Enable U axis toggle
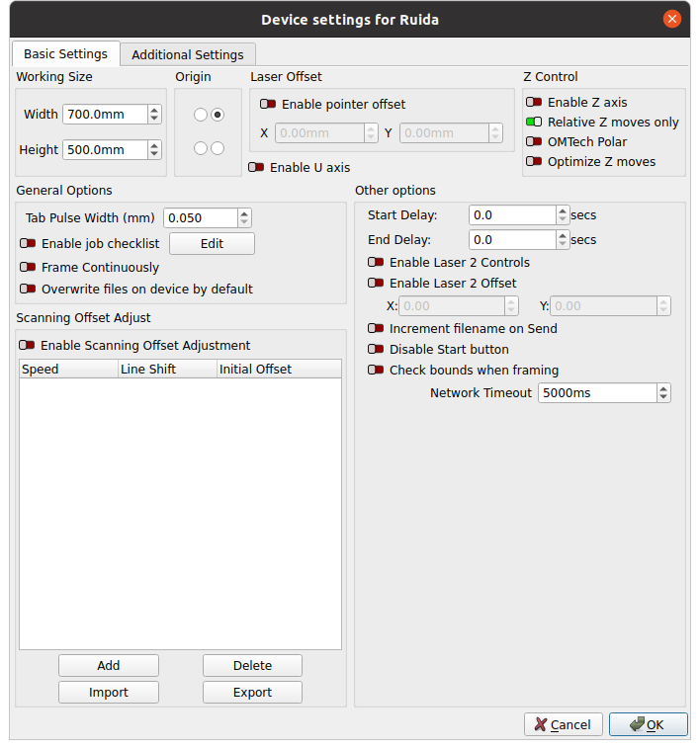 click(x=256, y=168)
